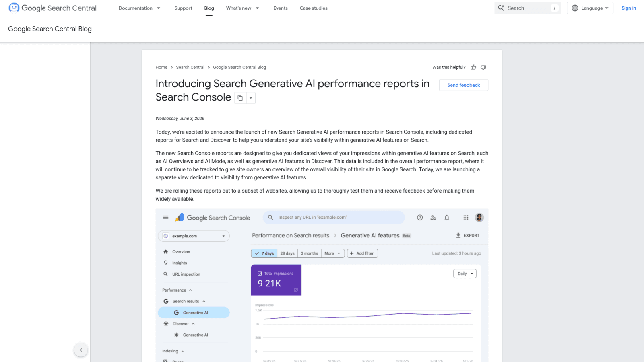The width and height of the screenshot is (644, 362).
Task: Select Generative AI under Search results
Action: 194,313
